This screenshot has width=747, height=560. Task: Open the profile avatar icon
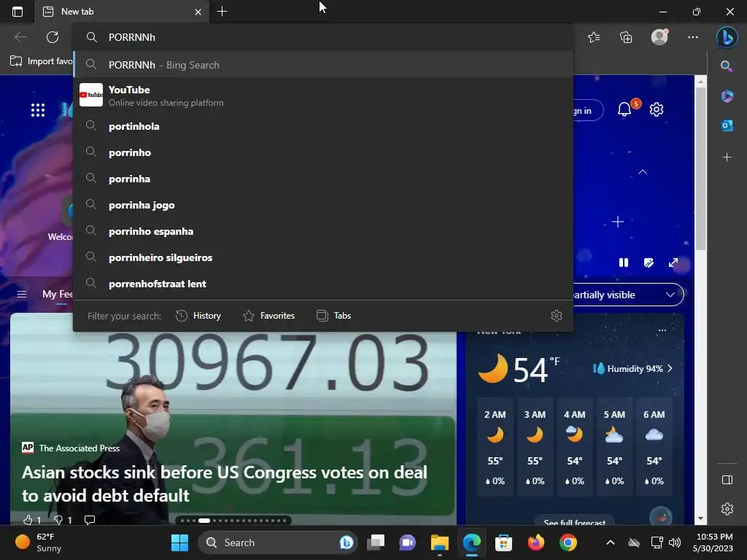[x=659, y=36]
